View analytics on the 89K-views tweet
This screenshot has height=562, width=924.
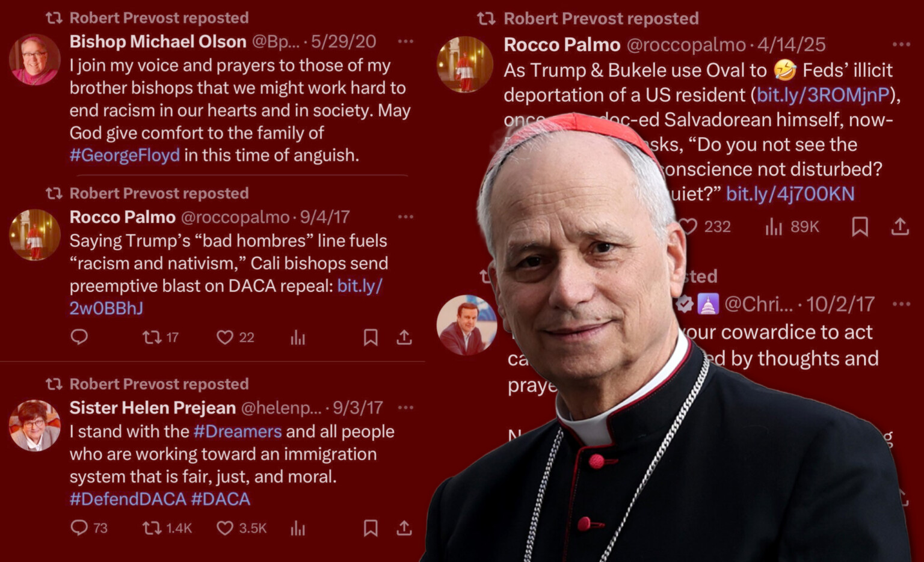pos(774,227)
